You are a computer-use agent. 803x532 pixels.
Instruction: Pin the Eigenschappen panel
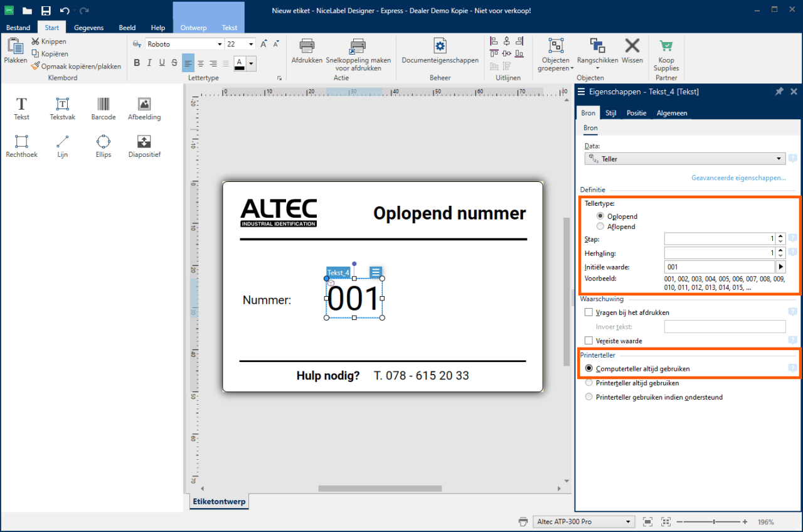pyautogui.click(x=779, y=92)
